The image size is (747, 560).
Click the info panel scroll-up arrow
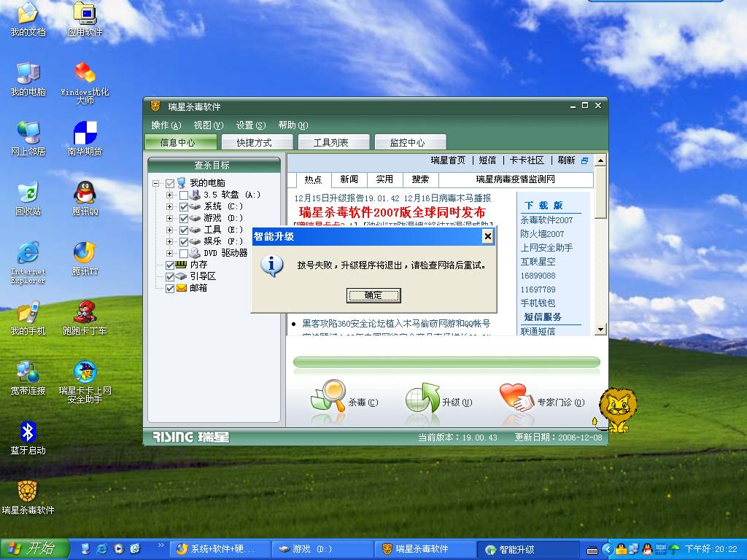(x=600, y=160)
